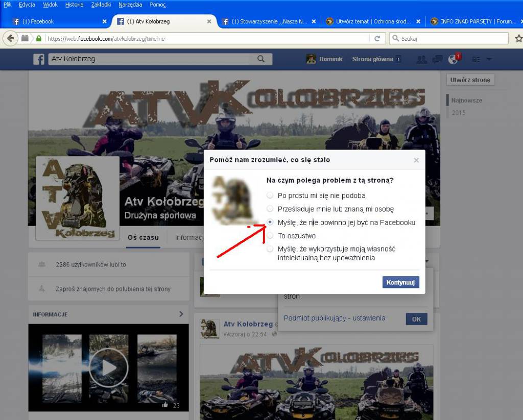Open the 'Wczoraj o 22:54' post timestamp

click(x=245, y=334)
